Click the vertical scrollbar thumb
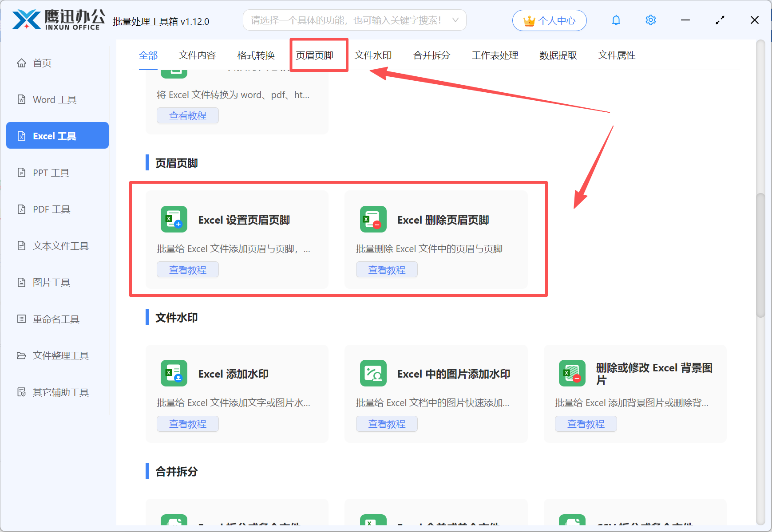 (x=760, y=255)
